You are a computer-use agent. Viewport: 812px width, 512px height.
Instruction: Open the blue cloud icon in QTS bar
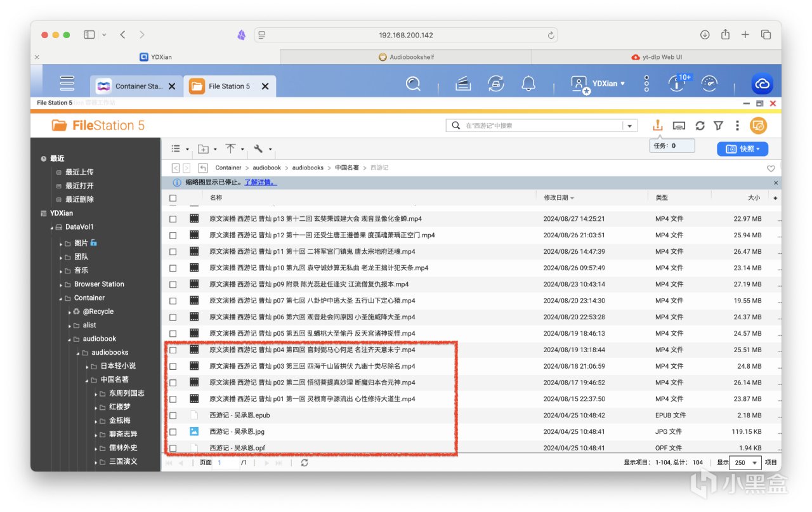(x=762, y=84)
